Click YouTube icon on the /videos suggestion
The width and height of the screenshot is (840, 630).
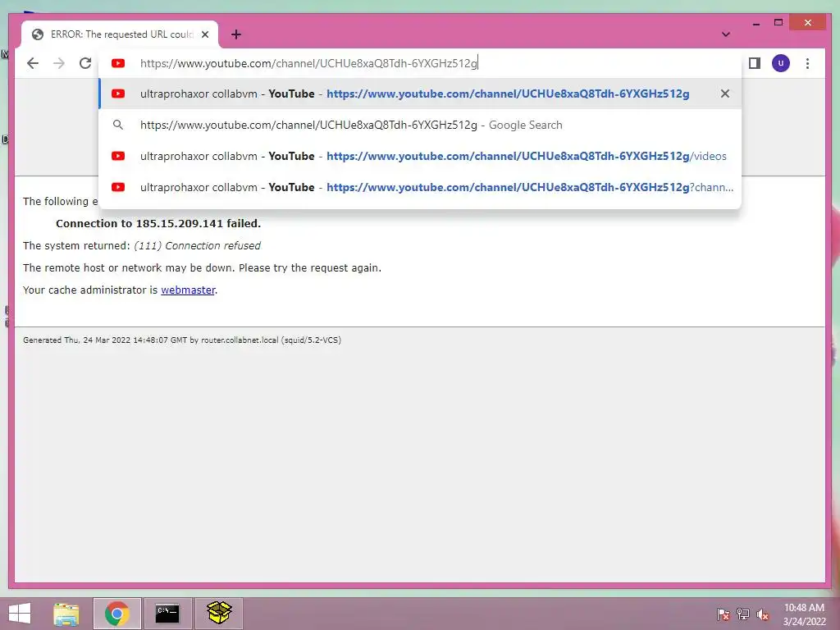[x=118, y=156]
